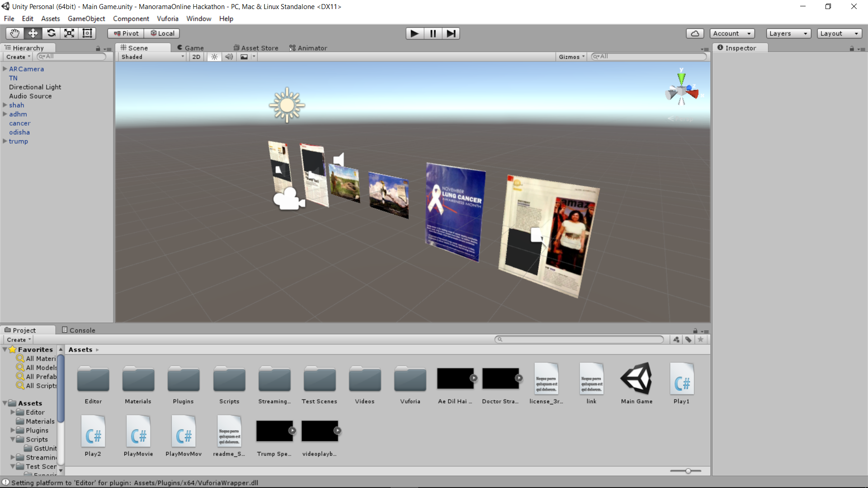Select the Hand tool
868x488 pixels.
click(x=14, y=33)
